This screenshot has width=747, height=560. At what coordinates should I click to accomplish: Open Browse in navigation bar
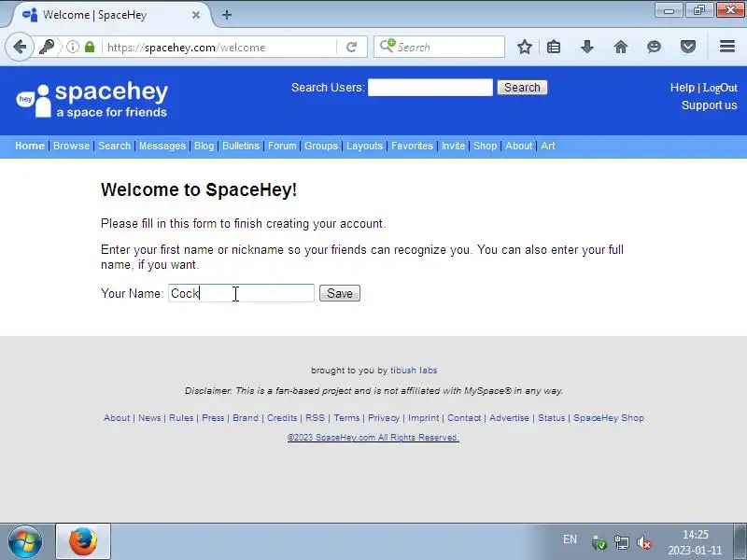(72, 146)
